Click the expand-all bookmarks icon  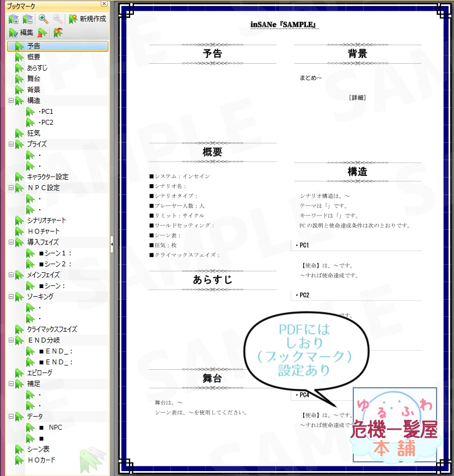tap(14, 19)
